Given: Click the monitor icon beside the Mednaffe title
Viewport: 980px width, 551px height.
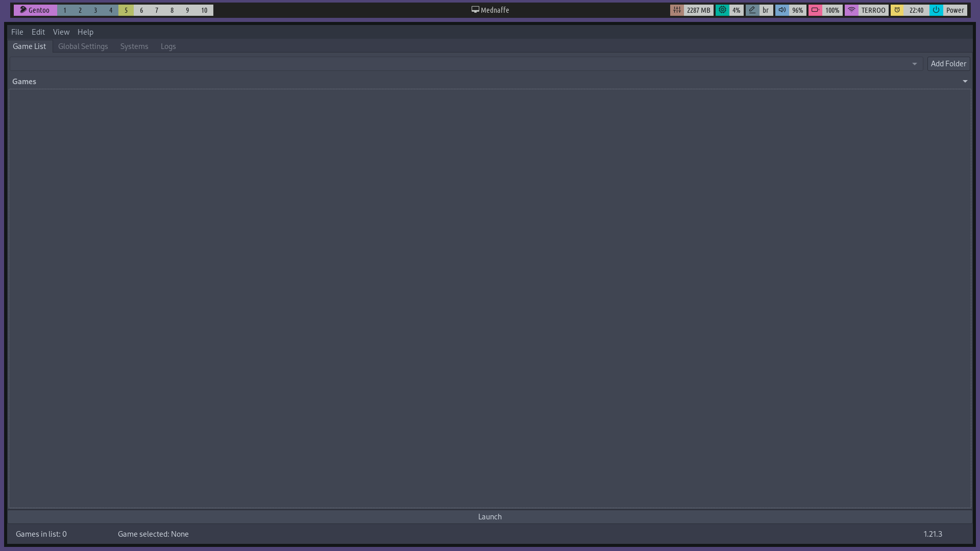Looking at the screenshot, I should [x=475, y=10].
